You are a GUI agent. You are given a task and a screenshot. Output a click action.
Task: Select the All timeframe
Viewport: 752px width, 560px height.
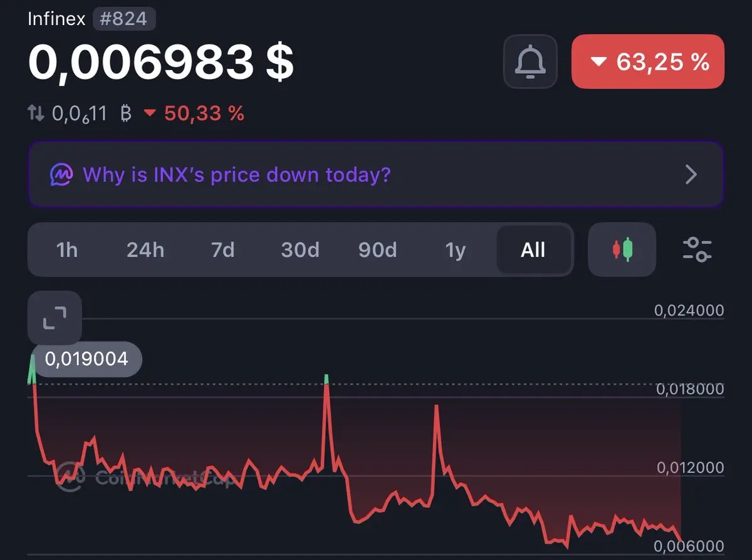[533, 250]
